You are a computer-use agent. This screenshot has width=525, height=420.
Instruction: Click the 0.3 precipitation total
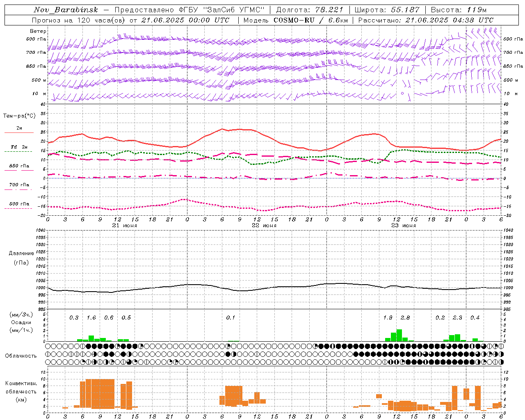pos(74,318)
